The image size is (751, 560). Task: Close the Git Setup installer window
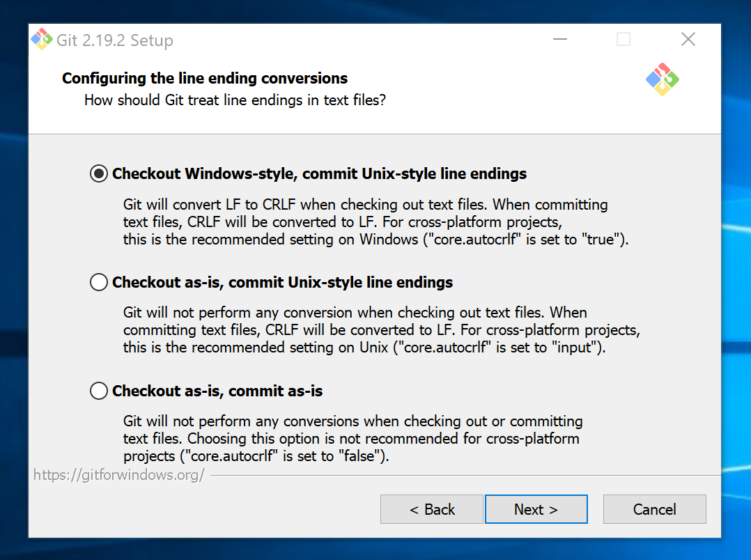(x=688, y=39)
